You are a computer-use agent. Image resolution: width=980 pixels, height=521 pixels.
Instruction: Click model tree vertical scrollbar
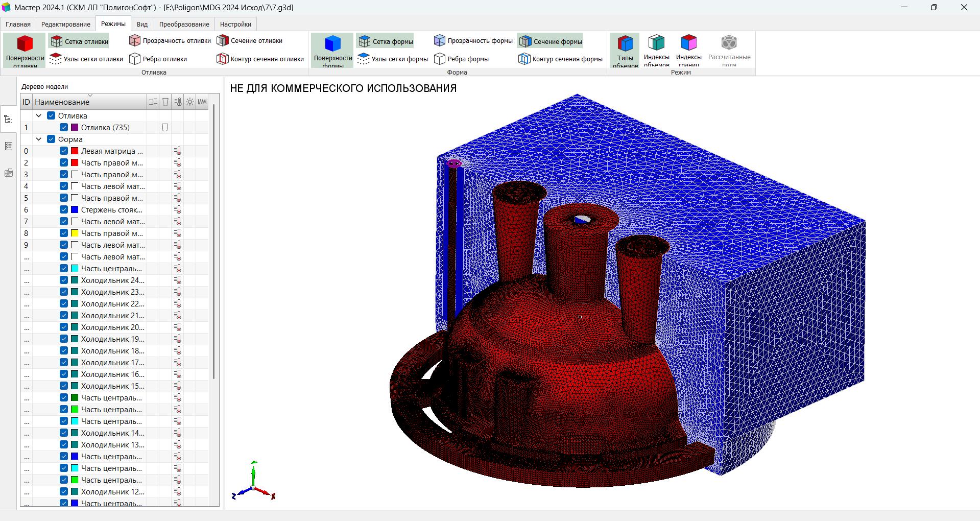coord(213,242)
